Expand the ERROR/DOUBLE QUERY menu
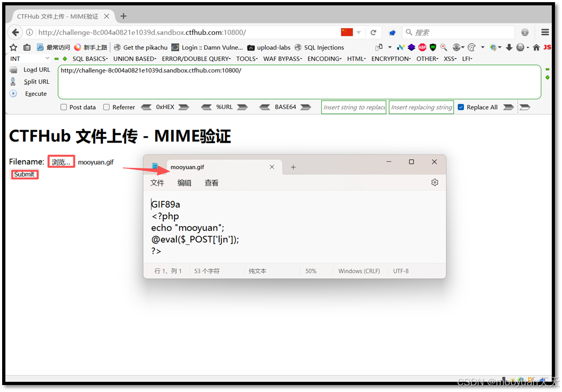 click(196, 59)
